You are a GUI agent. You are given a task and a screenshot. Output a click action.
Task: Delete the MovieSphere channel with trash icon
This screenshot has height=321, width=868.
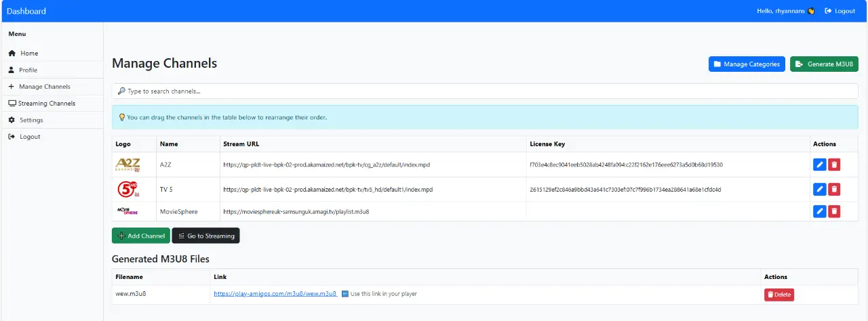tap(834, 211)
